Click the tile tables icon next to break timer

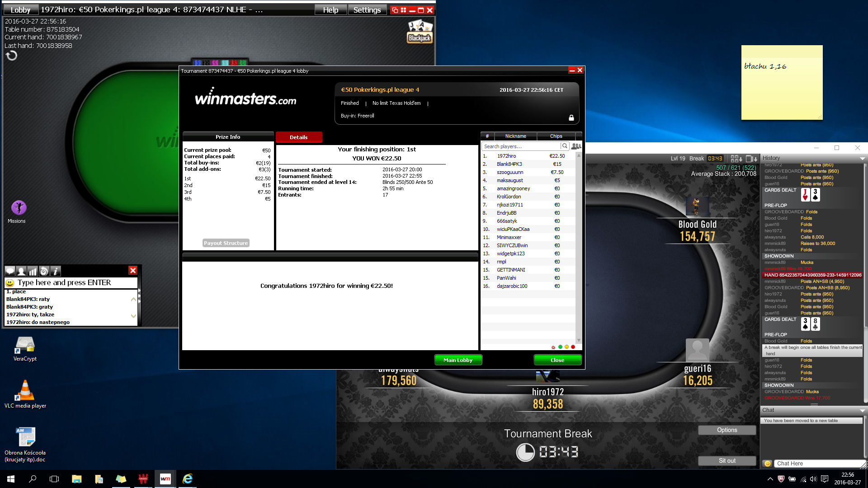coord(736,159)
